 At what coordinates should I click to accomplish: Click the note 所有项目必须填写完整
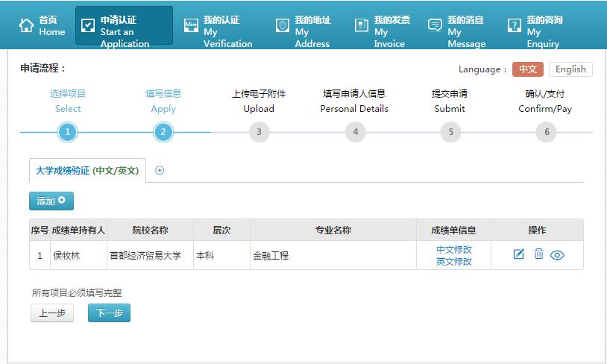(77, 292)
